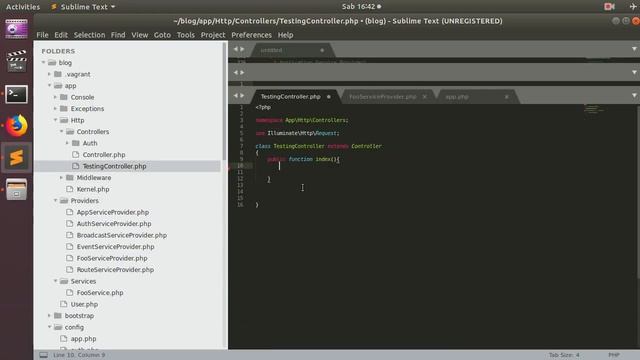Open the Preferences menu
Viewport: 640px width, 360px height.
251,35
